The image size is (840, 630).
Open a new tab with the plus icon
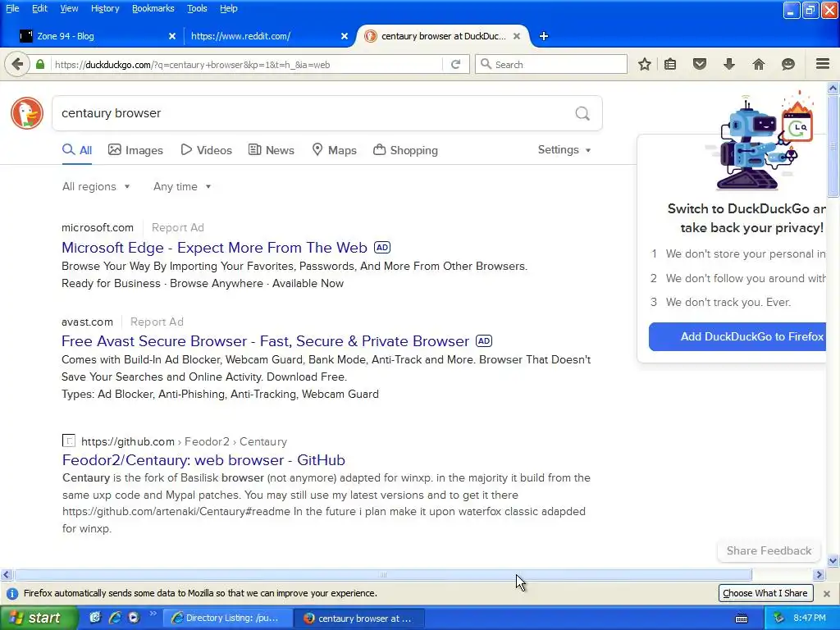[544, 36]
